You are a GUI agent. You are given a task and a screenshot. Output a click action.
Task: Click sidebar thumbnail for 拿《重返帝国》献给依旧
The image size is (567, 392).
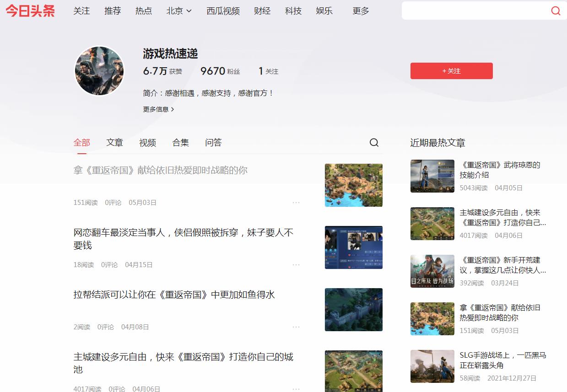pyautogui.click(x=432, y=319)
